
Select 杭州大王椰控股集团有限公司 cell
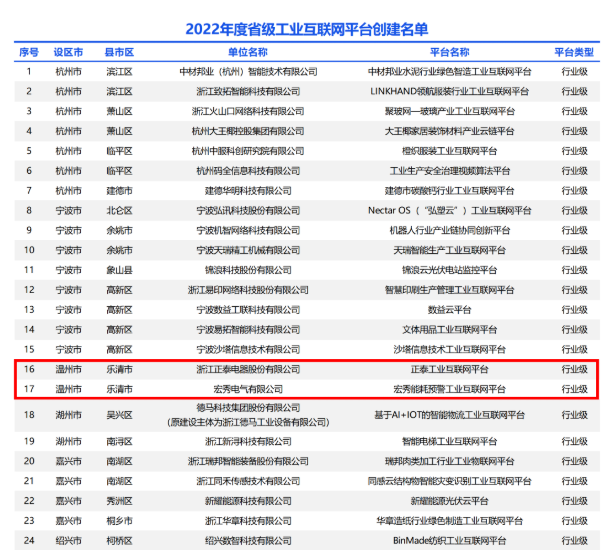tap(248, 131)
